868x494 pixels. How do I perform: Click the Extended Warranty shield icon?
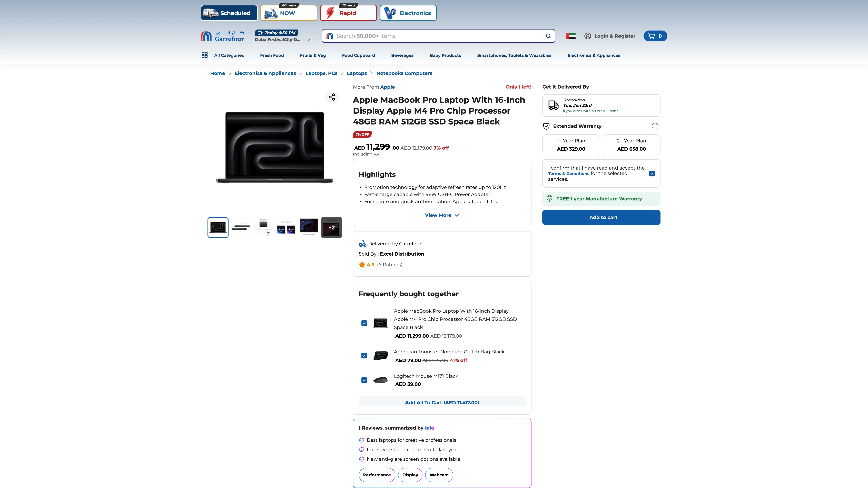click(546, 126)
